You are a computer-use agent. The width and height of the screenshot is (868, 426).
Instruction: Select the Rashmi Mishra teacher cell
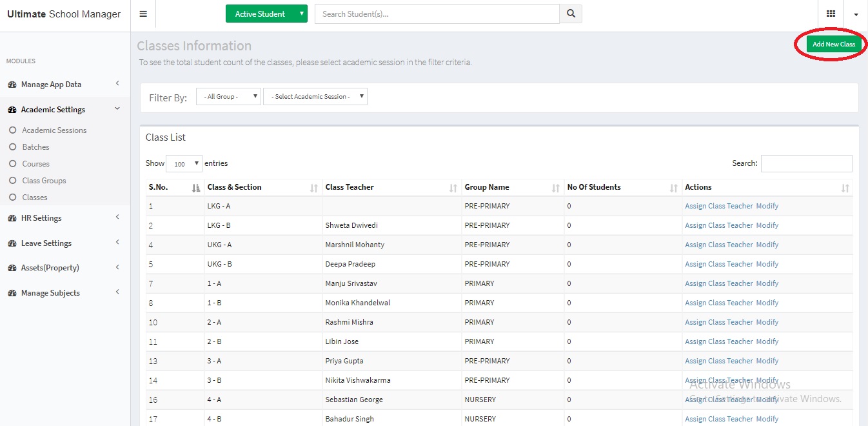[392, 322]
